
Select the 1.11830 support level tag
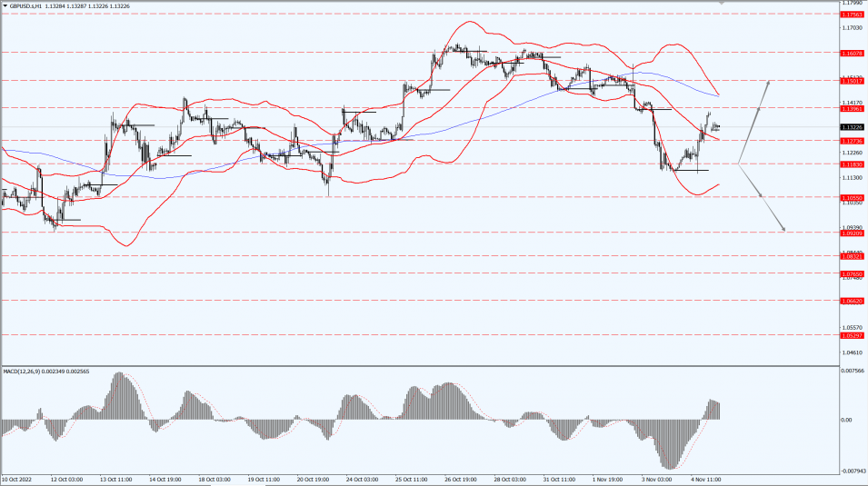pos(852,164)
